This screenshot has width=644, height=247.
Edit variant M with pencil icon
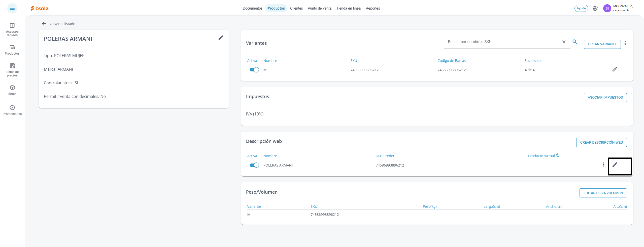click(615, 69)
